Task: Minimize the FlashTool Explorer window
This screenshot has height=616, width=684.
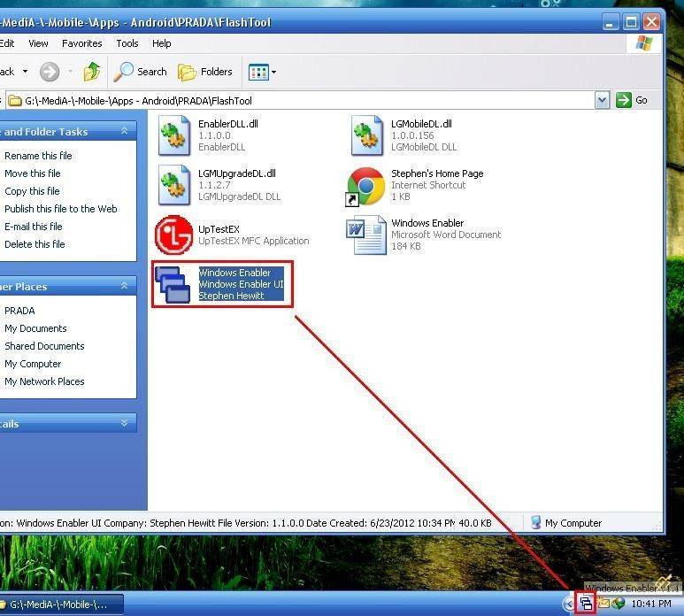Action: point(611,22)
